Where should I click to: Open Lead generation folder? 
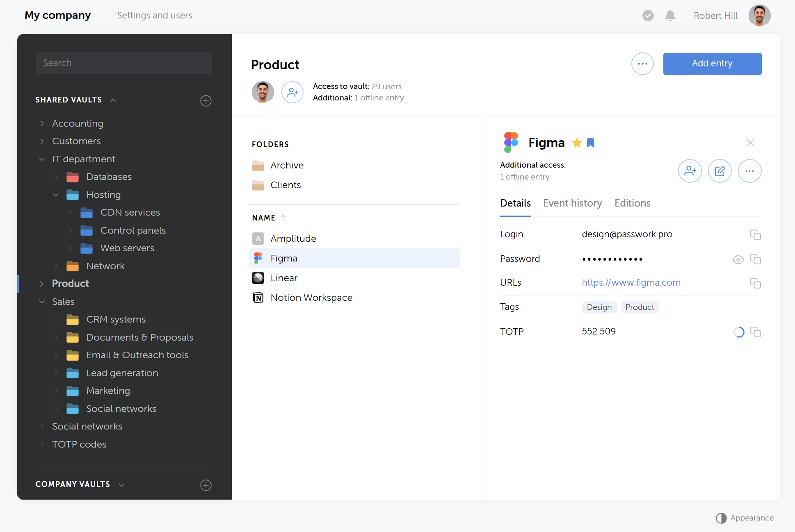(122, 373)
